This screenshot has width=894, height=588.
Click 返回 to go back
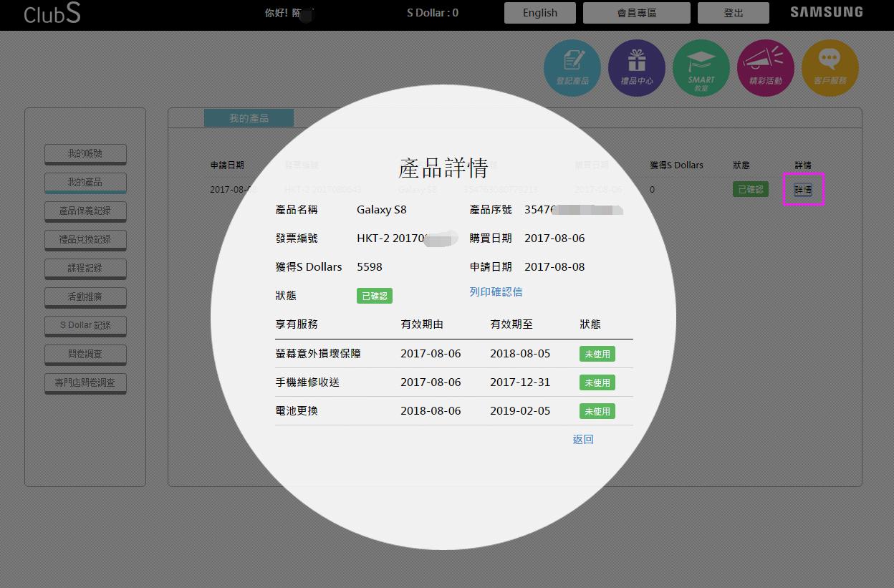582,439
